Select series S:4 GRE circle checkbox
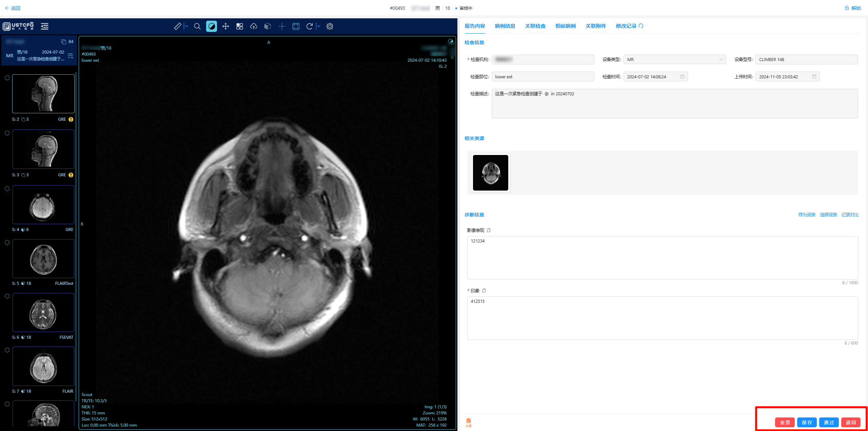868x431 pixels. click(x=7, y=189)
